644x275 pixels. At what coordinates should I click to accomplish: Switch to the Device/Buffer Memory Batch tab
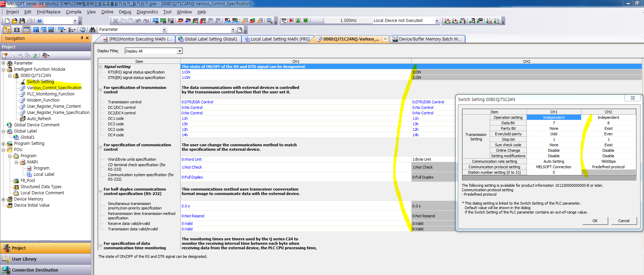[427, 39]
